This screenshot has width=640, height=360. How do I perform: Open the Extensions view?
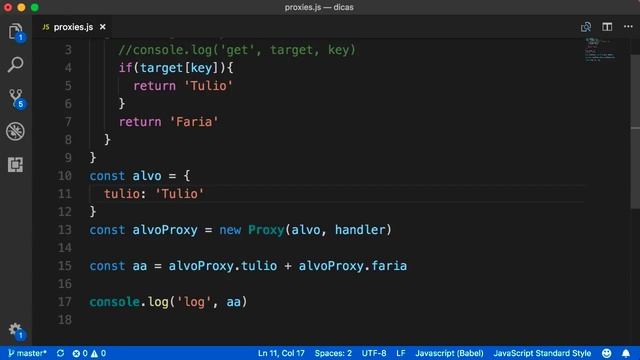[x=16, y=164]
